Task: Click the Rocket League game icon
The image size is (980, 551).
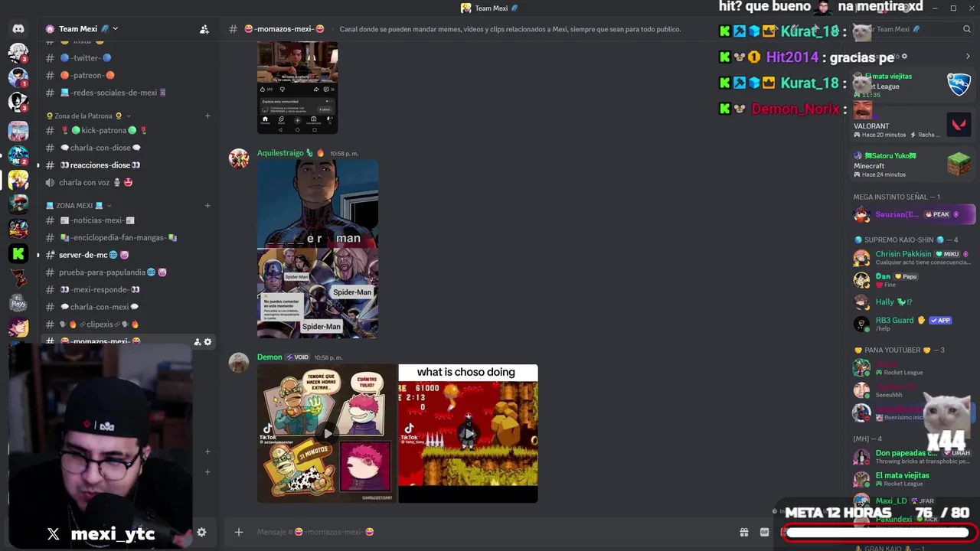Action: (x=959, y=83)
